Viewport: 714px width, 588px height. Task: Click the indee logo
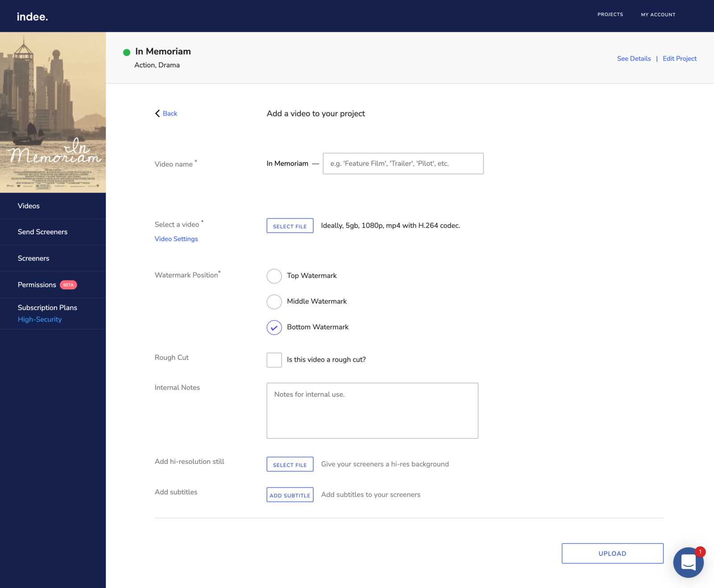tap(32, 17)
